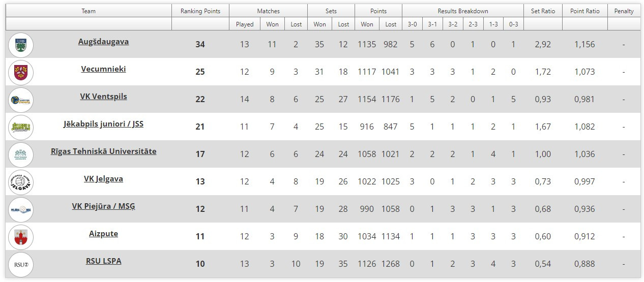Click the Rīgas Tehniskā Universitāte logo
This screenshot has width=644, height=282.
[21, 154]
